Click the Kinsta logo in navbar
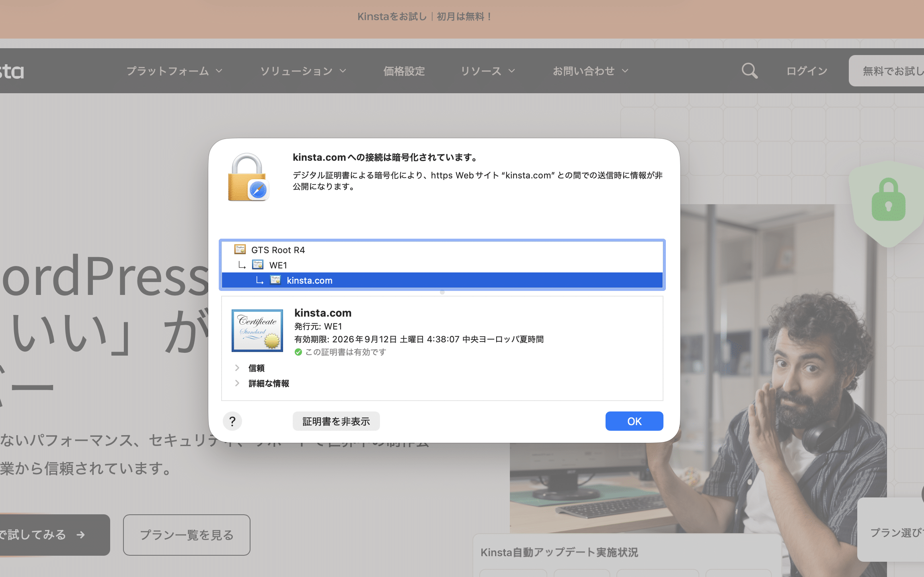 [x=12, y=71]
